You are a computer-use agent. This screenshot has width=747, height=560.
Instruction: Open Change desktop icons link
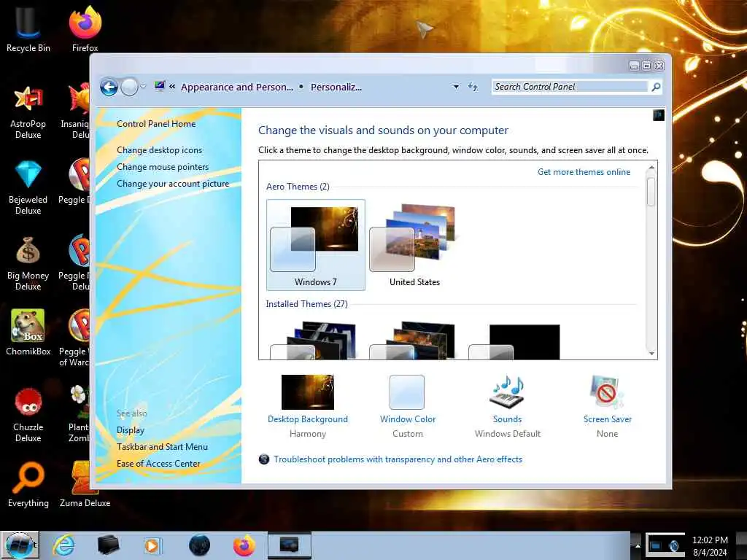click(159, 150)
